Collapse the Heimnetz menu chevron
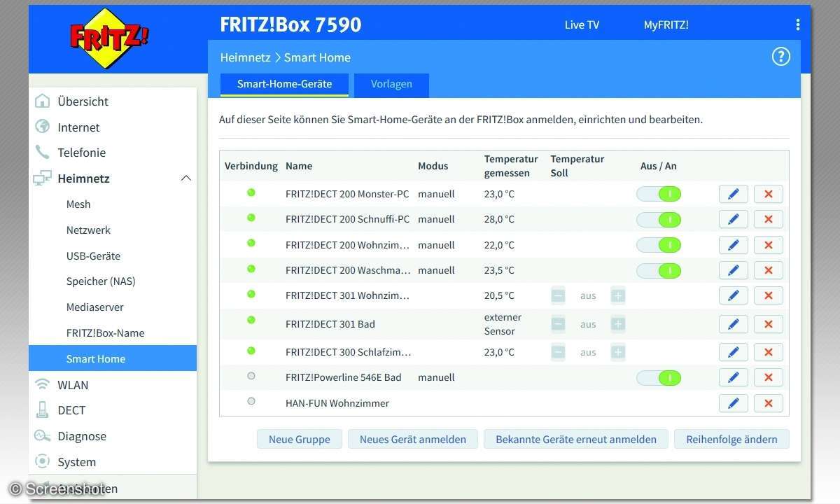 [185, 178]
